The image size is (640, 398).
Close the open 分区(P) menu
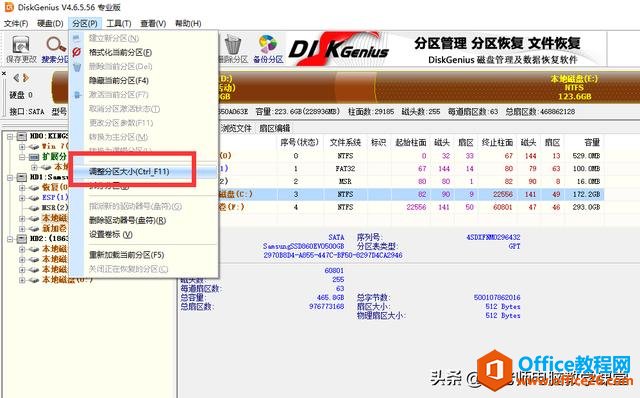85,24
